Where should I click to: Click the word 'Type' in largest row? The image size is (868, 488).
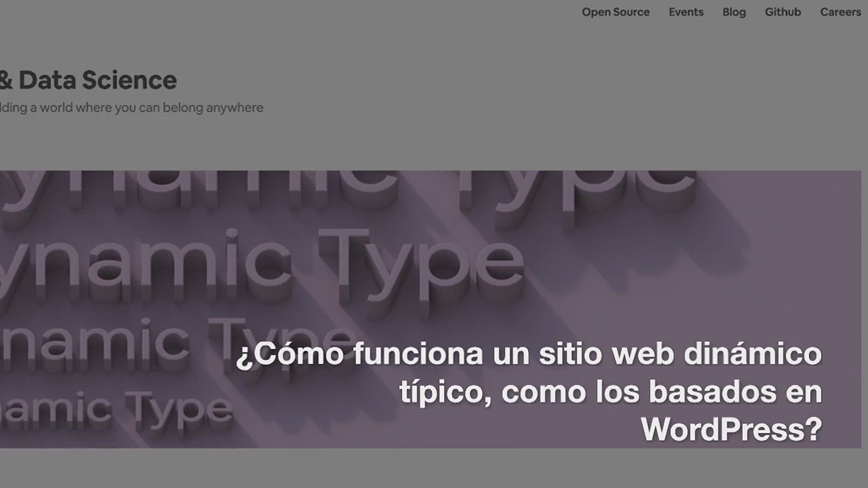pyautogui.click(x=420, y=264)
